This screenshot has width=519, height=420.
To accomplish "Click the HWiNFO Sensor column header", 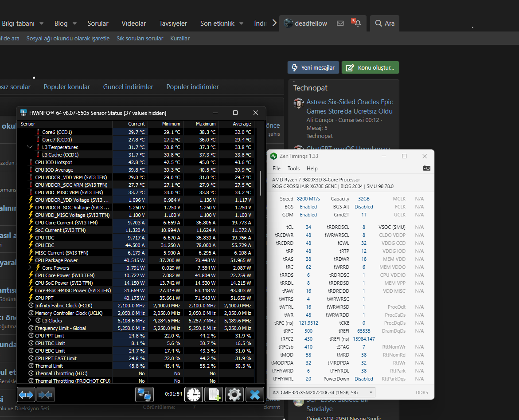I will coord(65,124).
